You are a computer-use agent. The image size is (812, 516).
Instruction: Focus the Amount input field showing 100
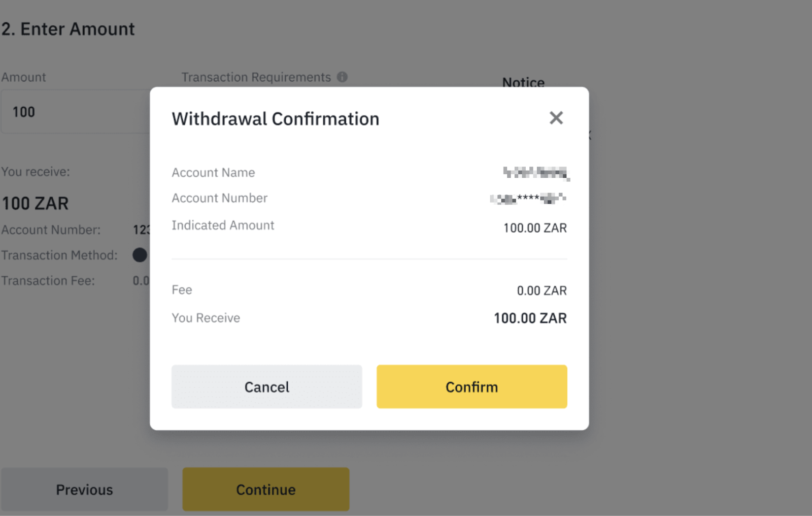pos(76,112)
